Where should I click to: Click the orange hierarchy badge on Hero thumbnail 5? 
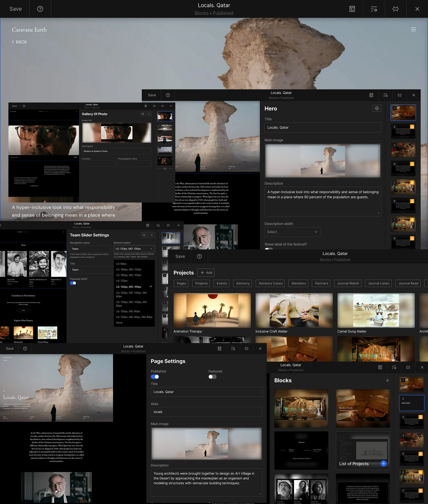coord(412,182)
